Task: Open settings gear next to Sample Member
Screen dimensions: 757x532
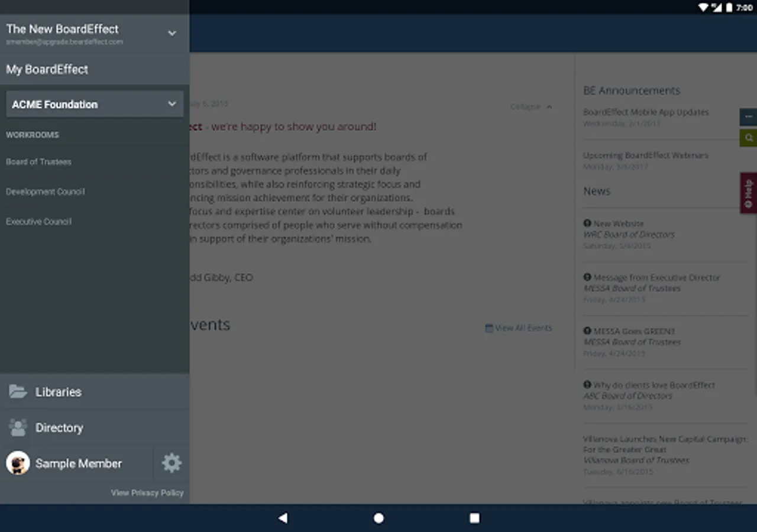Action: click(172, 463)
